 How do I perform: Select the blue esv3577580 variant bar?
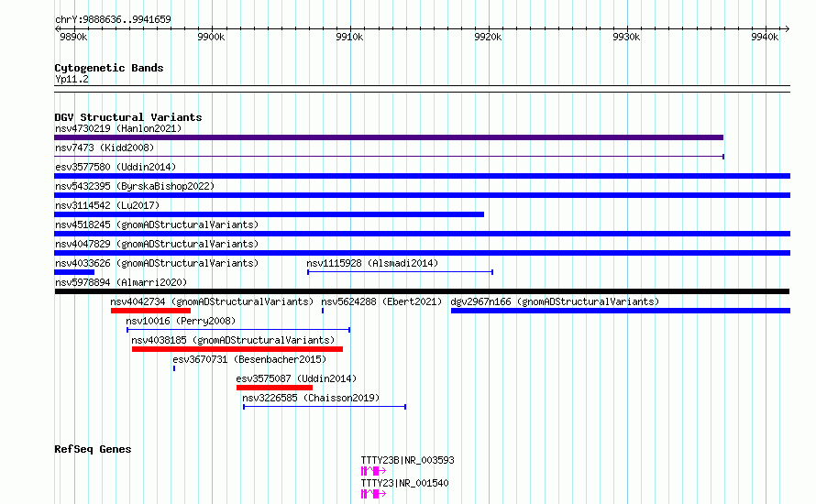[422, 176]
